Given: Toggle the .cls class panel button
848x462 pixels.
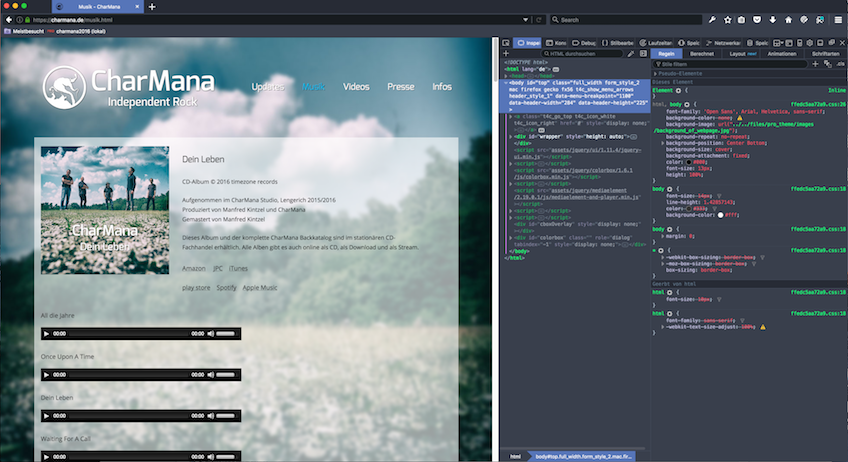Looking at the screenshot, I should pos(839,63).
